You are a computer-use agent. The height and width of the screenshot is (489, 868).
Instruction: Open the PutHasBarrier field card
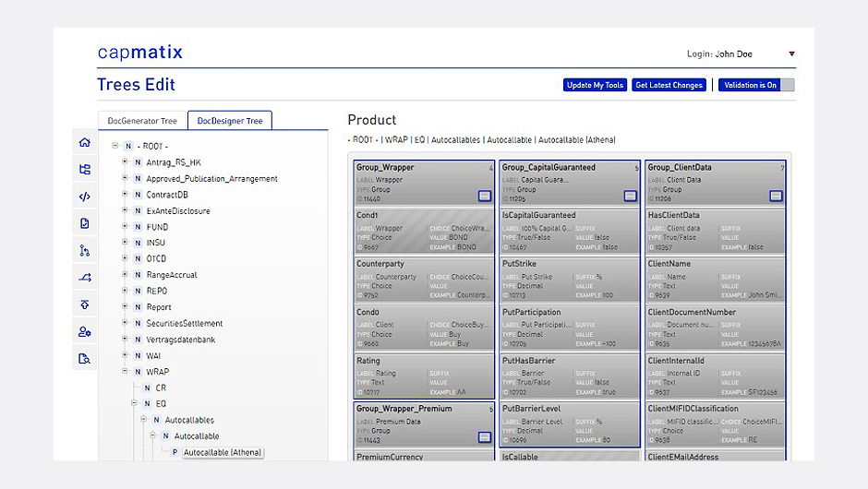pyautogui.click(x=570, y=376)
